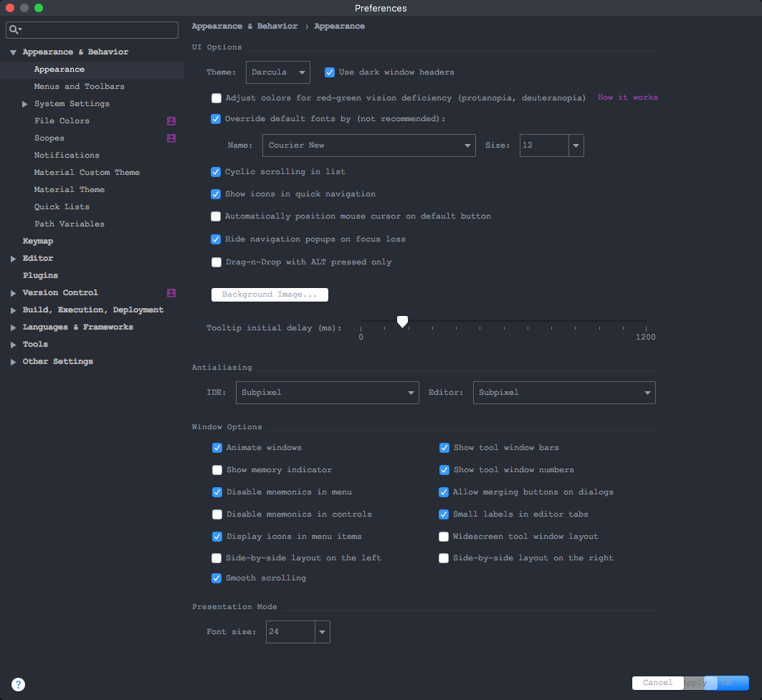Click the search magnifier icon
The width and height of the screenshot is (762, 700).
14,29
